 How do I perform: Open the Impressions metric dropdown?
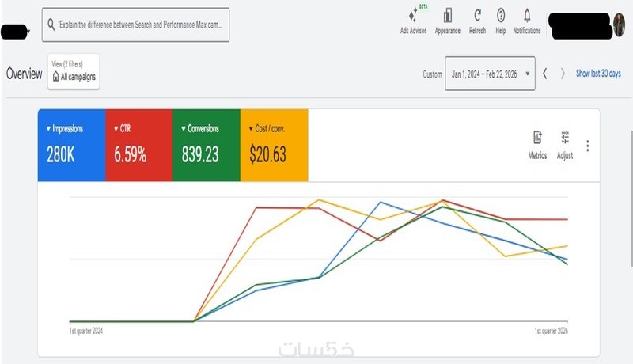click(x=48, y=129)
